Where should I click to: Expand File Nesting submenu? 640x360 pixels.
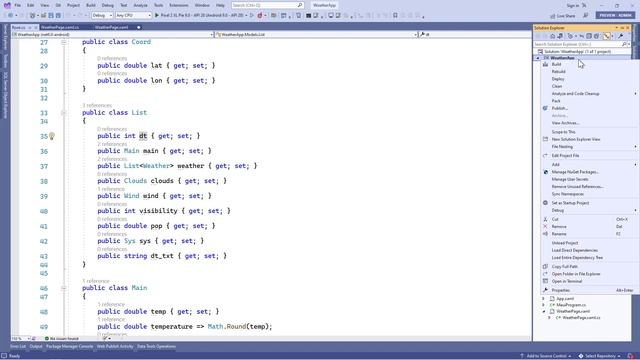point(562,147)
